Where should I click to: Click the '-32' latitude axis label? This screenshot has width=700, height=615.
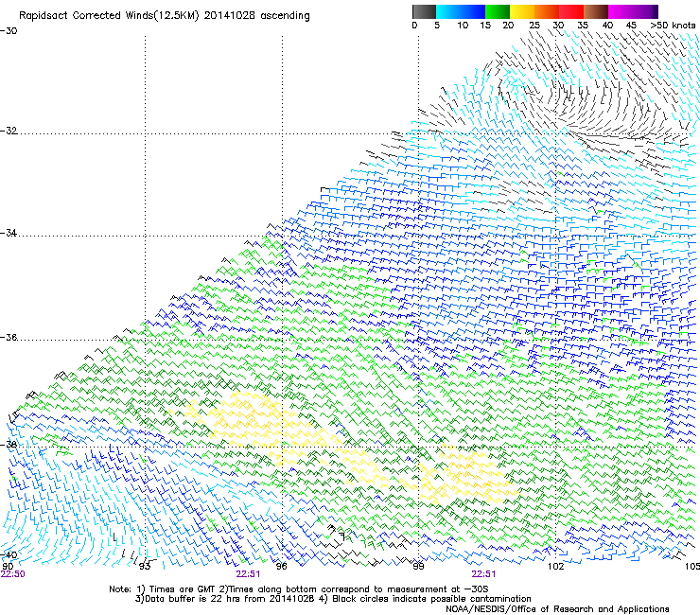(x=9, y=131)
